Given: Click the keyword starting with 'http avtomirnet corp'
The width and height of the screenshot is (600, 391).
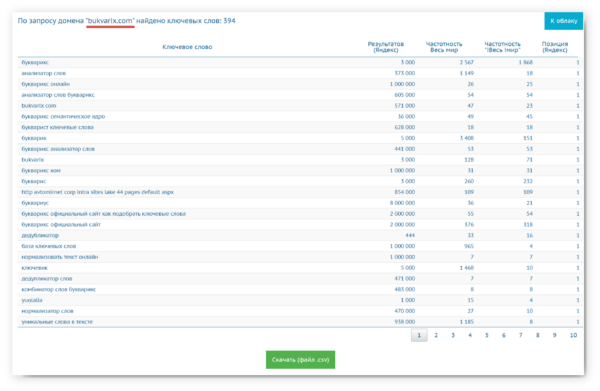Looking at the screenshot, I should (98, 192).
